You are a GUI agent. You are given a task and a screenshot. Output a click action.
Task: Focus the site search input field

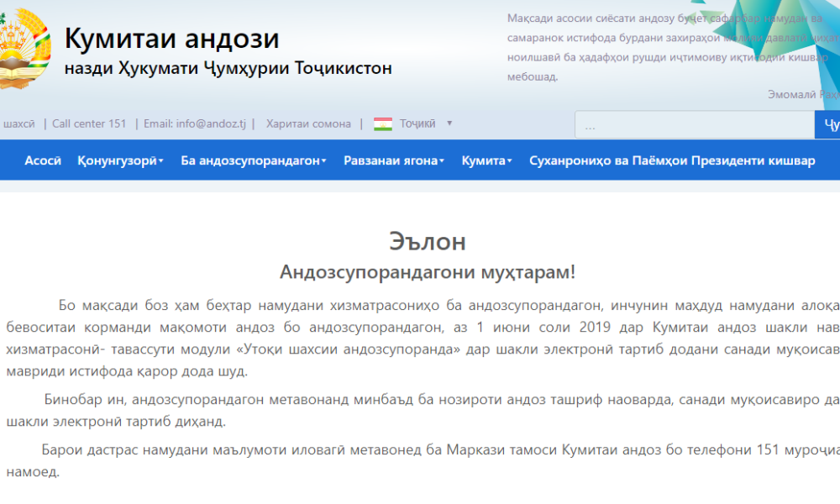[x=694, y=125]
